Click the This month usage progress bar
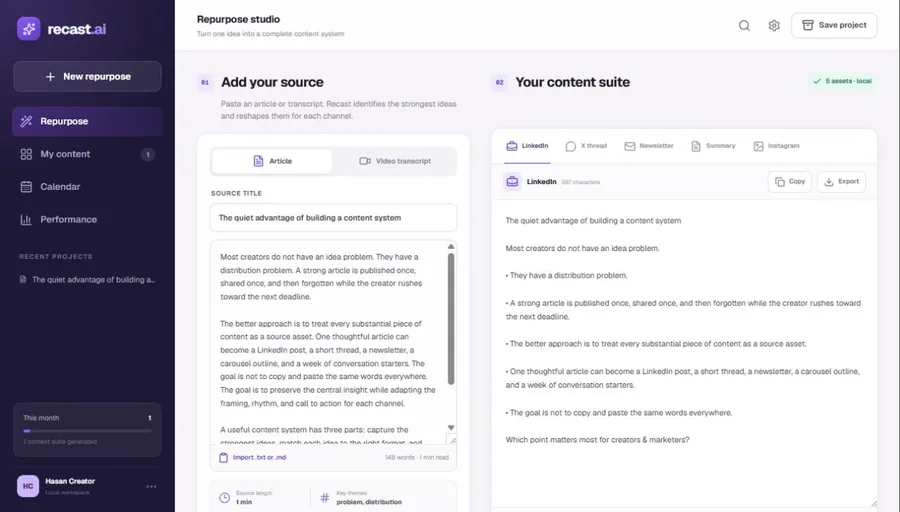This screenshot has height=512, width=900. 87,430
